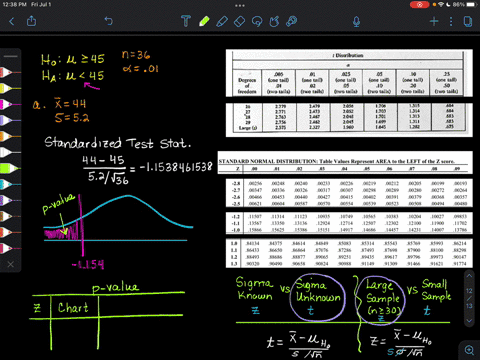480x360 pixels.
Task: Select the green Pen tool
Action: coord(204,21)
